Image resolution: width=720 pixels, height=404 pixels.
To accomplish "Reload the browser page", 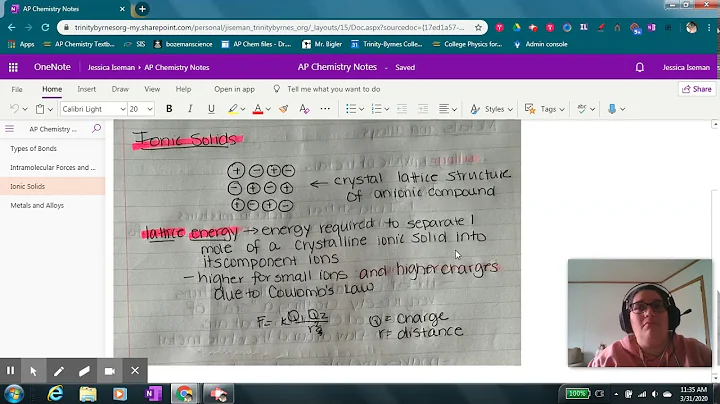I will click(45, 28).
